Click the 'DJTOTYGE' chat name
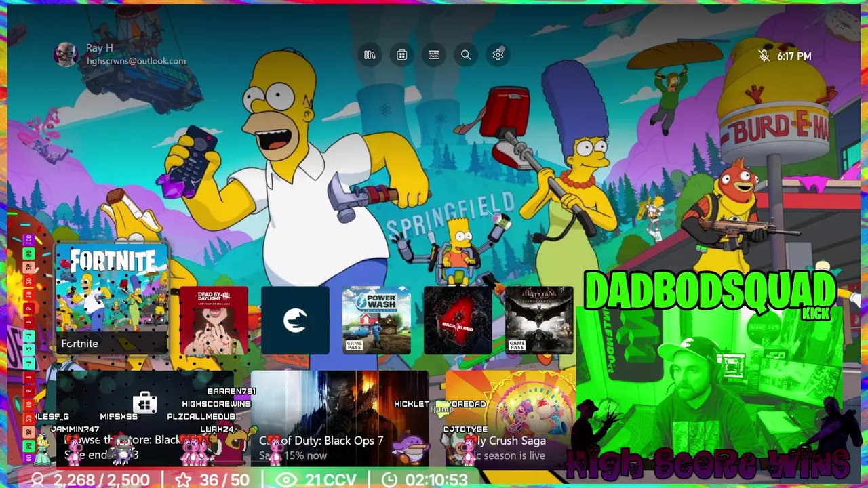Image resolution: width=868 pixels, height=488 pixels. [x=465, y=430]
